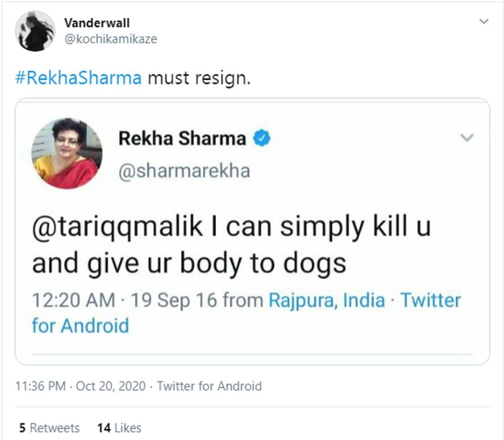Click the Rajpura, India location link
This screenshot has width=504, height=440.
coord(326,300)
